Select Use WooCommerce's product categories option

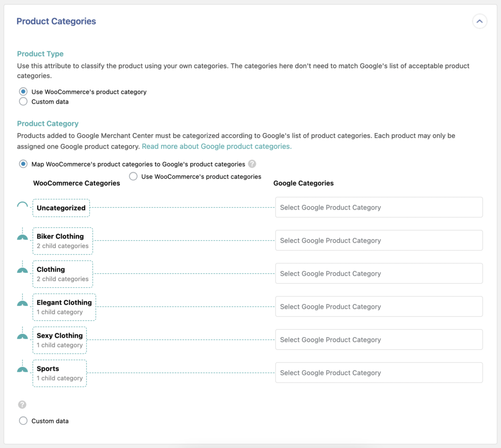click(133, 176)
